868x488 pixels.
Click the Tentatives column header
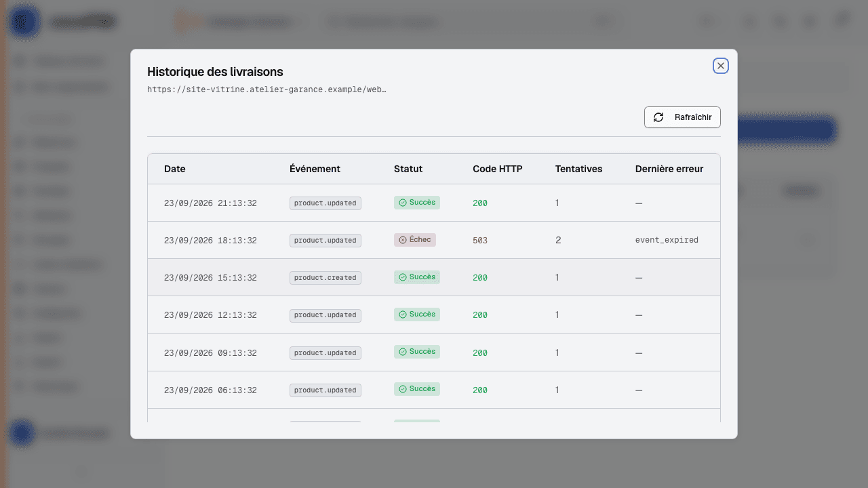(578, 169)
